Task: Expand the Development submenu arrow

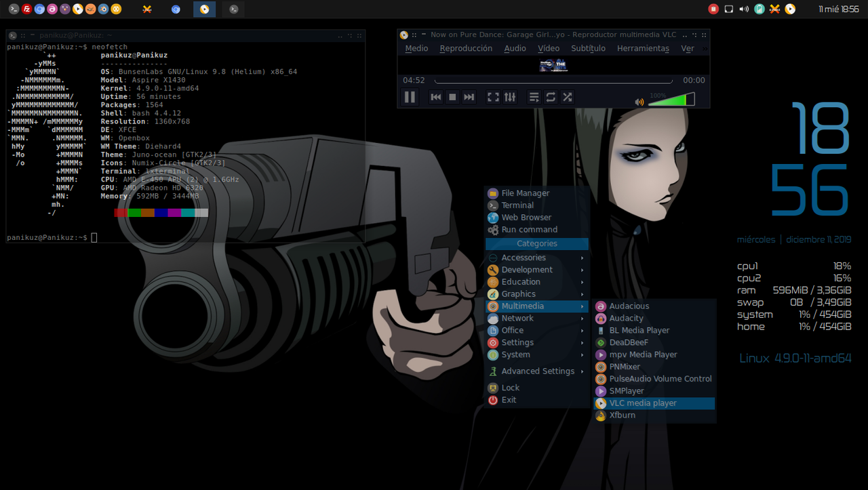Action: 582,270
